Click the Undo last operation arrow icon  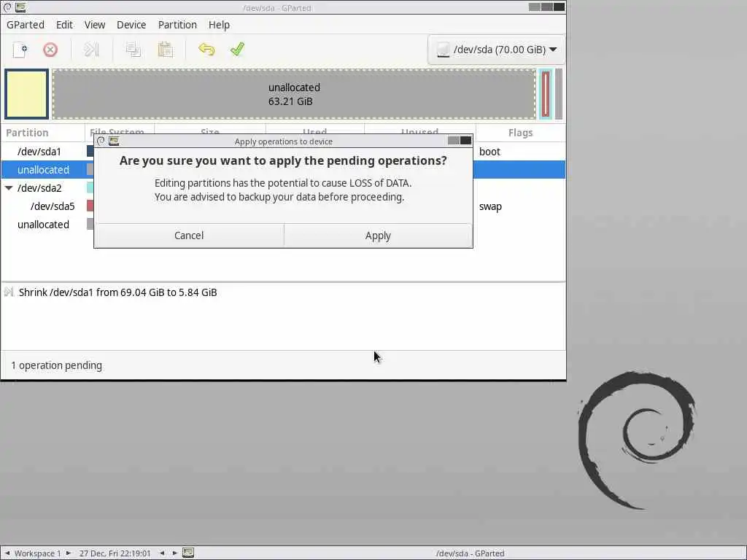[206, 50]
